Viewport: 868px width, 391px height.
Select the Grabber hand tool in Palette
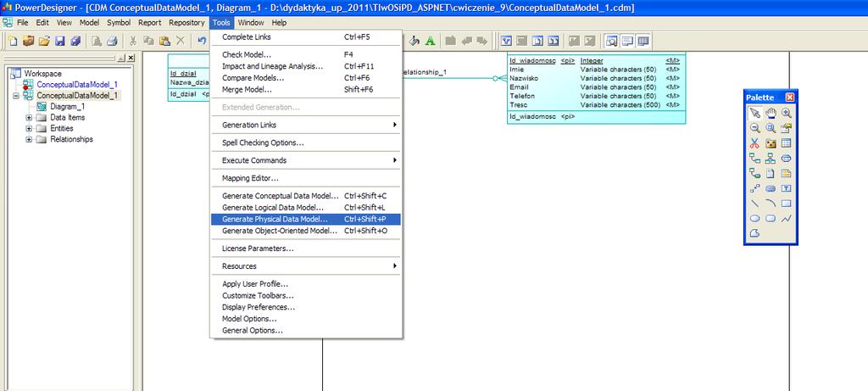tap(771, 113)
